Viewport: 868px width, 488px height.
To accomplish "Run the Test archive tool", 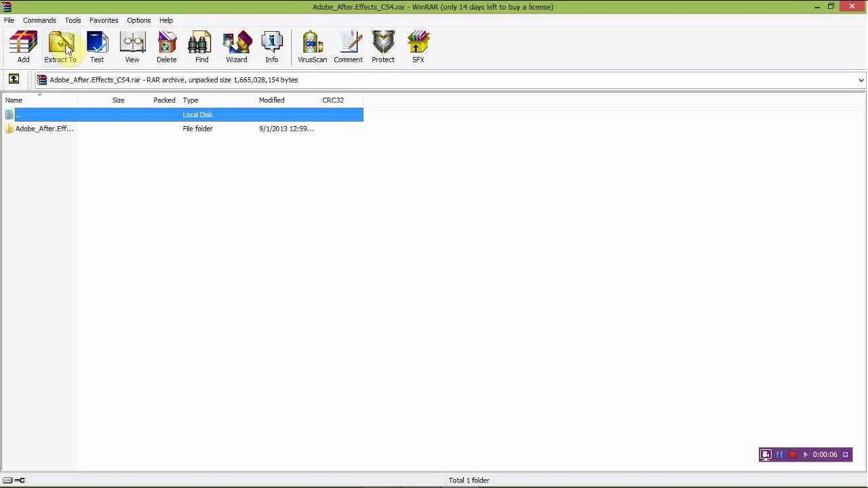I will tap(97, 47).
